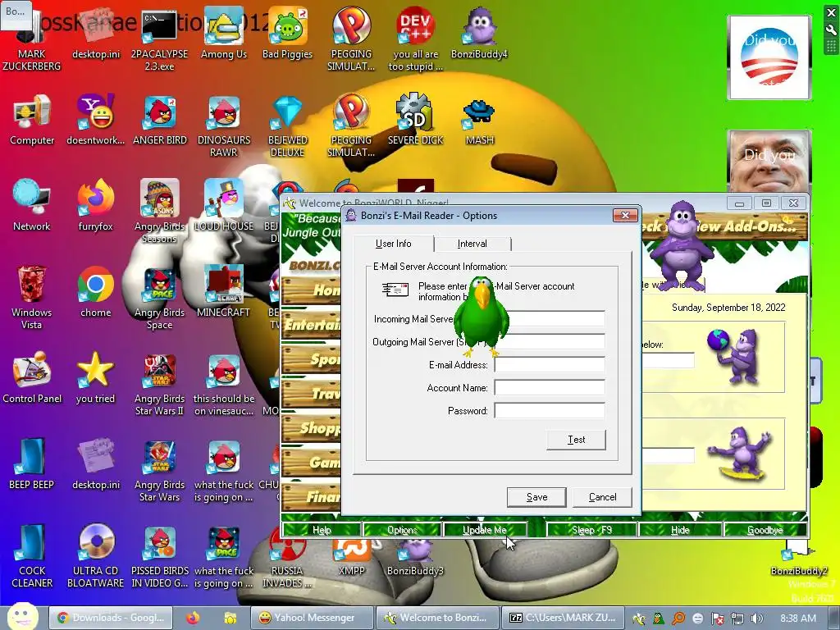Click Help in the BonziWORLD window

click(x=322, y=530)
